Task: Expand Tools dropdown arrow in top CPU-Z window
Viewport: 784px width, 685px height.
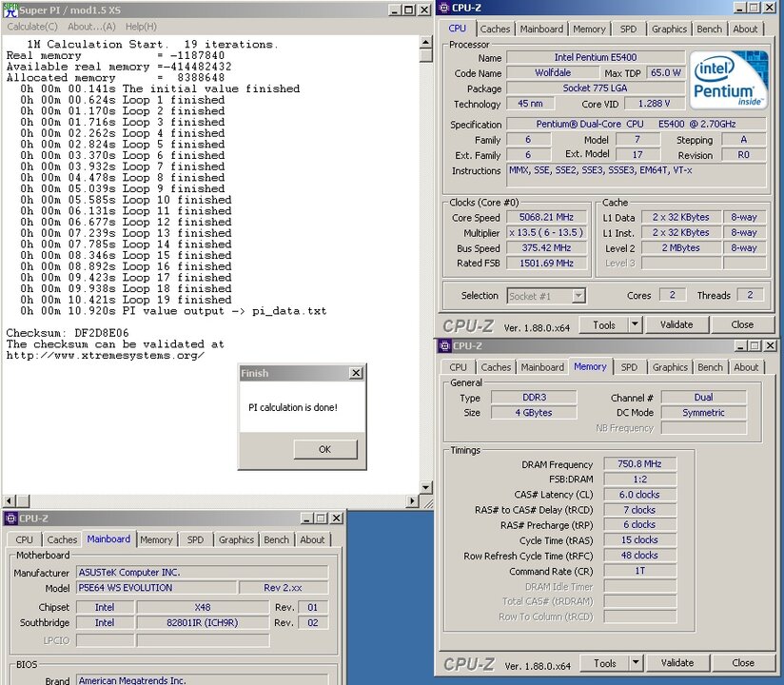Action: 635,325
